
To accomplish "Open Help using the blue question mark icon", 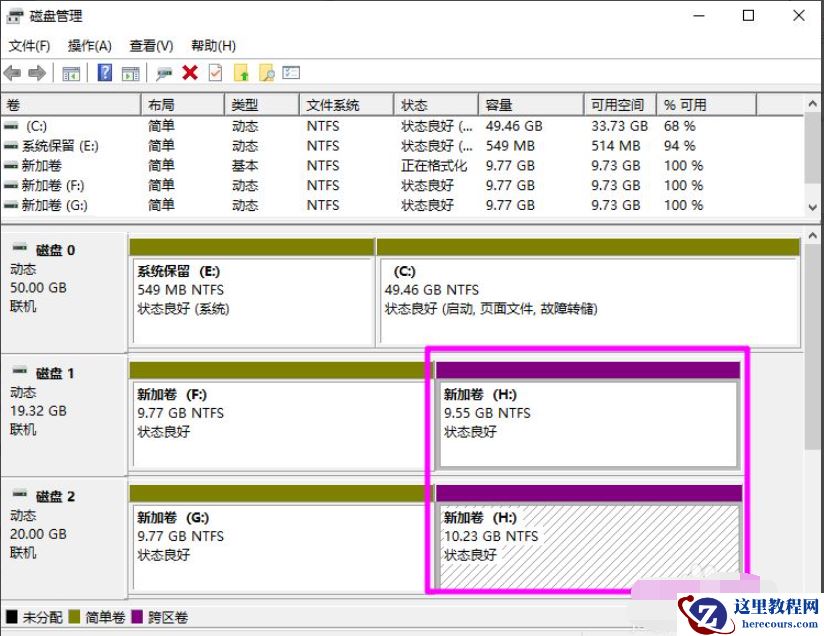I will click(105, 72).
